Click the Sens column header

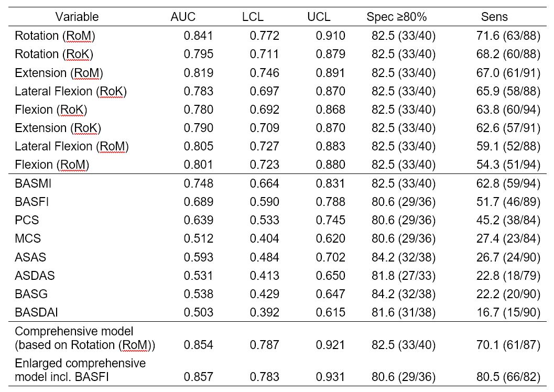click(494, 17)
